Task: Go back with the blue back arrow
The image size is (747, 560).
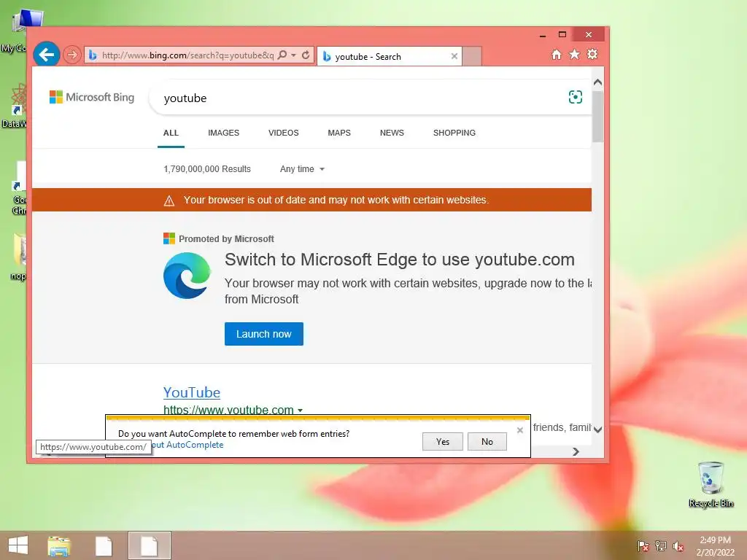Action: (46, 55)
